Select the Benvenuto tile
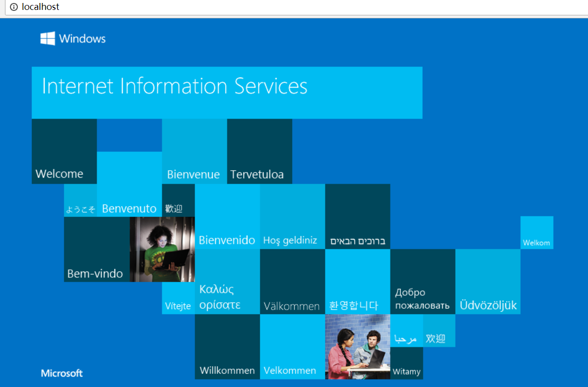Image resolution: width=588 pixels, height=387 pixels. click(130, 184)
